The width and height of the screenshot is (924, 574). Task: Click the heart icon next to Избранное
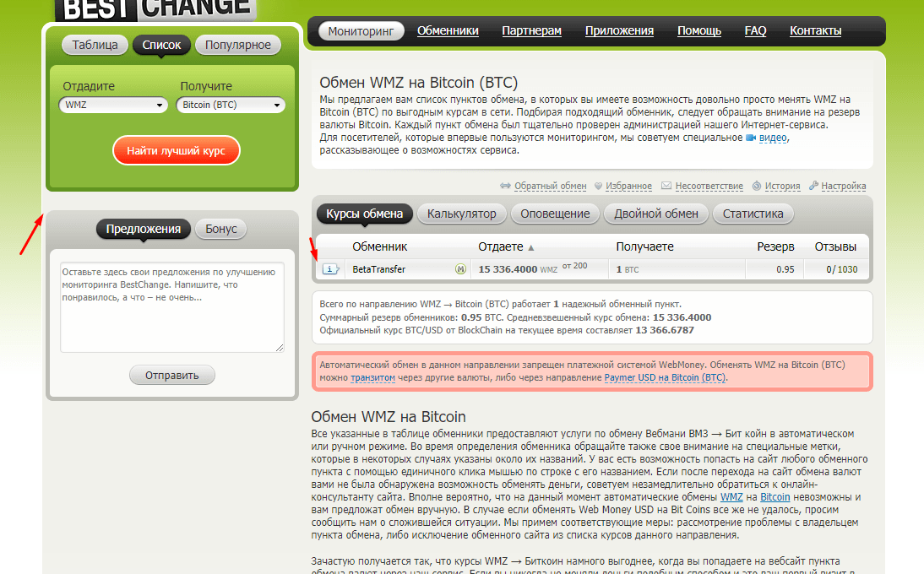(598, 187)
